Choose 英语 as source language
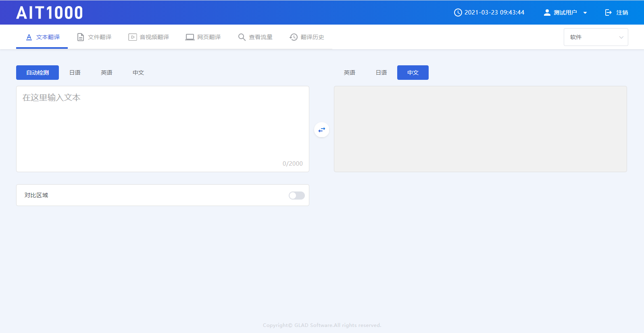 (x=106, y=73)
